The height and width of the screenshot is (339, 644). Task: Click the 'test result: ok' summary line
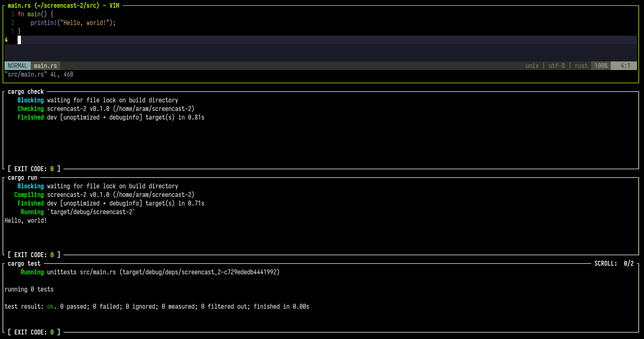coord(157,307)
